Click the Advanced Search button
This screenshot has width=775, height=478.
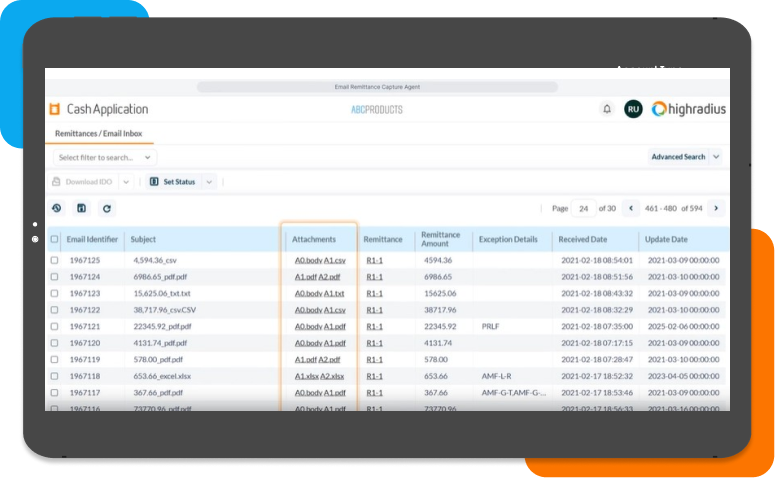click(x=678, y=157)
